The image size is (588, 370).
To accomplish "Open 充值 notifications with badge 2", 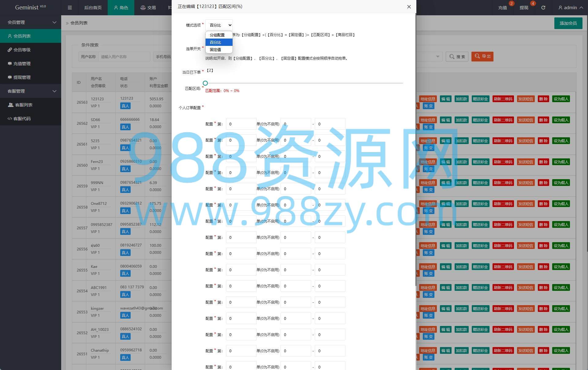I will [503, 8].
